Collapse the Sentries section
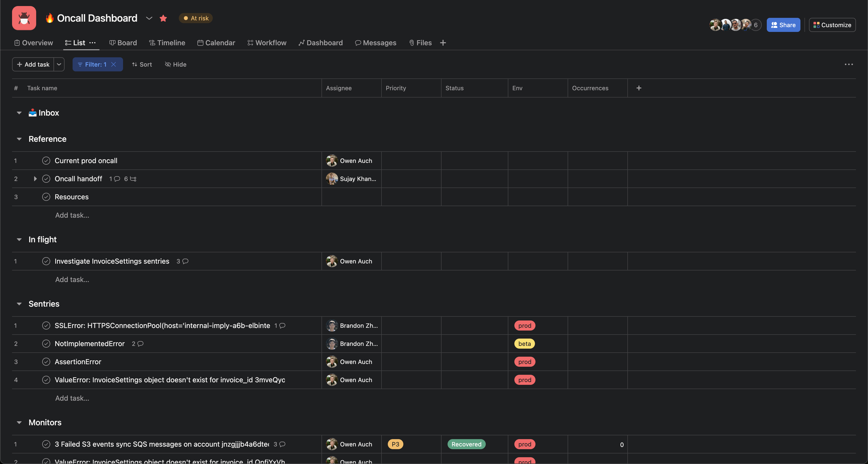The height and width of the screenshot is (464, 868). (x=19, y=304)
